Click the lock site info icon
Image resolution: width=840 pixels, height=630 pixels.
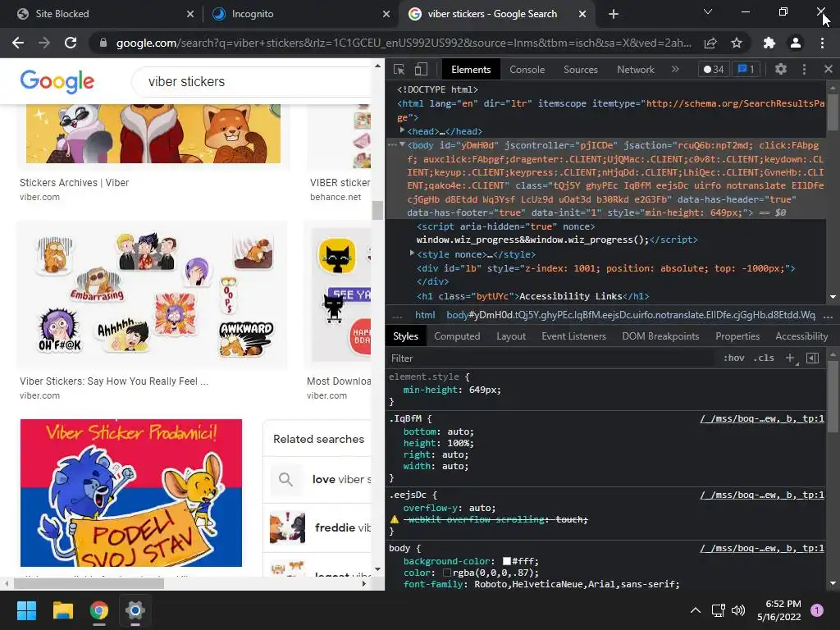click(x=103, y=43)
